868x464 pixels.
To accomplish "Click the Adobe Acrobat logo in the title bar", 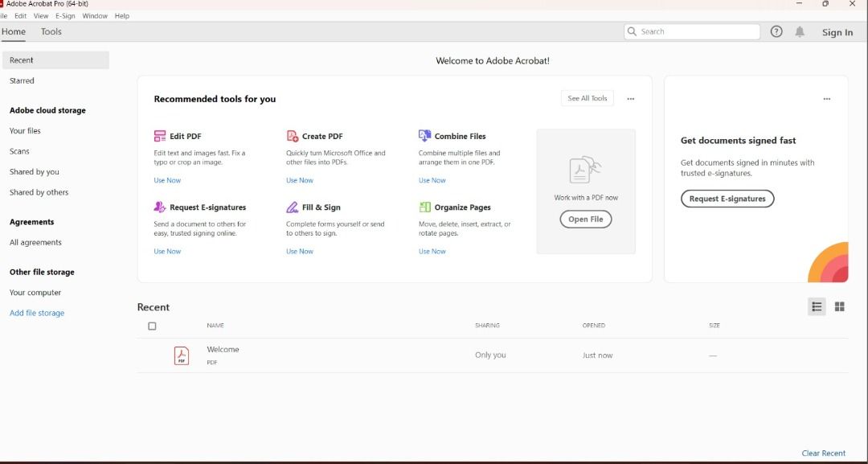I will click(2, 3).
